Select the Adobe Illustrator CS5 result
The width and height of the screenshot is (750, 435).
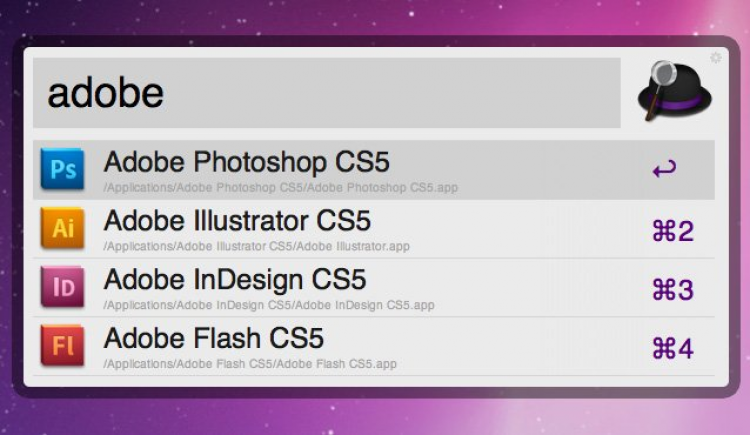pyautogui.click(x=237, y=219)
